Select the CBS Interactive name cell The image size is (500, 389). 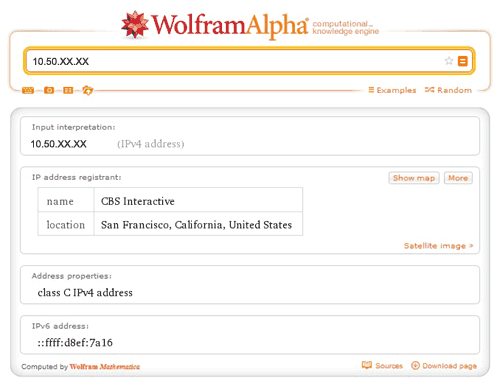click(x=198, y=201)
